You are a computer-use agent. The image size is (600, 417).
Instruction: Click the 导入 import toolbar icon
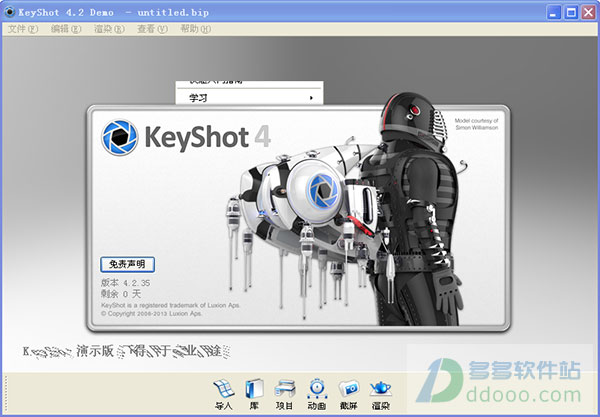(x=224, y=394)
